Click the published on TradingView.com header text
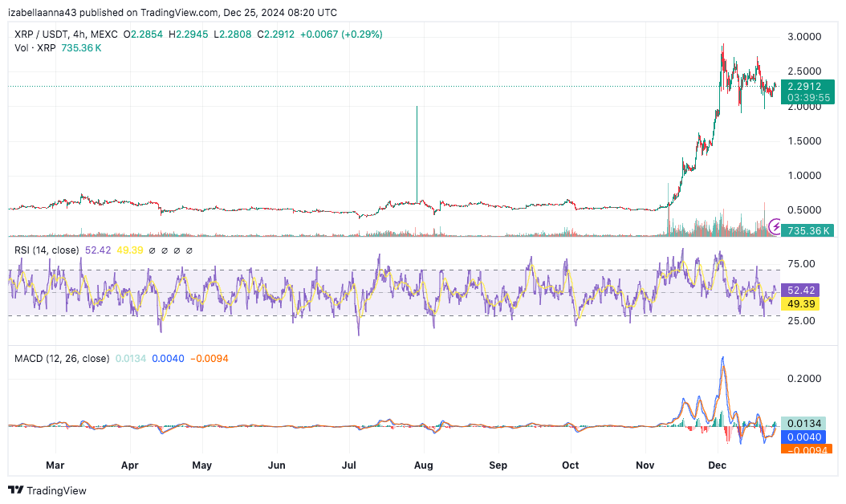The height and width of the screenshot is (504, 846). [173, 12]
